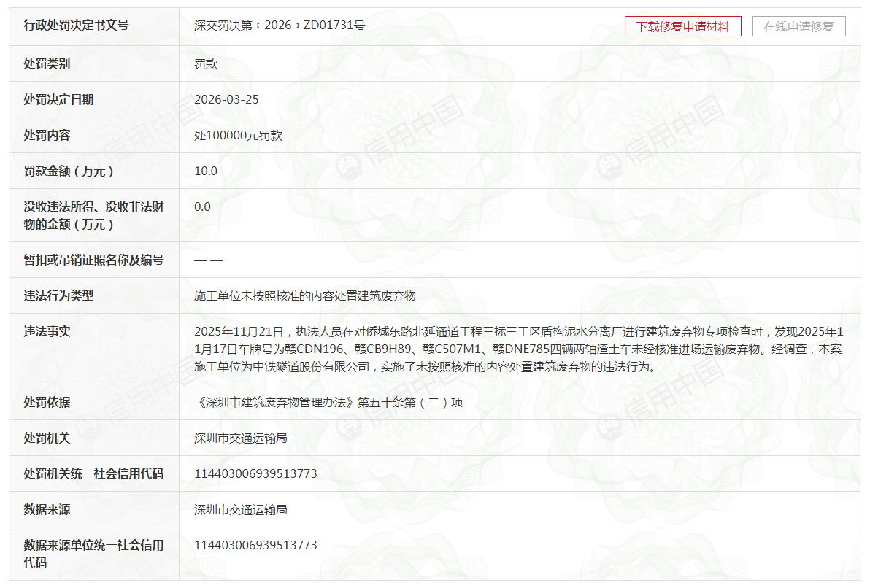Image resolution: width=870 pixels, height=588 pixels.
Task: Click the 违法事实 description paragraph
Action: [517, 349]
